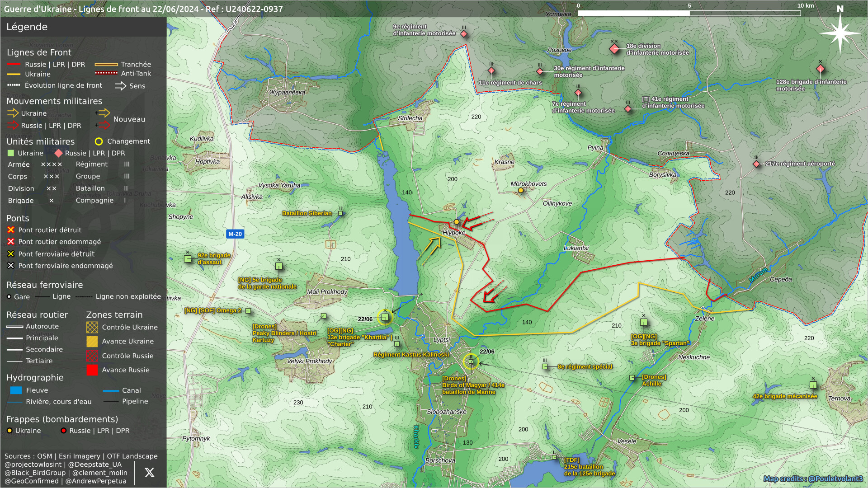Click the Avance Russie red swatch
The height and width of the screenshot is (488, 868).
click(x=92, y=370)
